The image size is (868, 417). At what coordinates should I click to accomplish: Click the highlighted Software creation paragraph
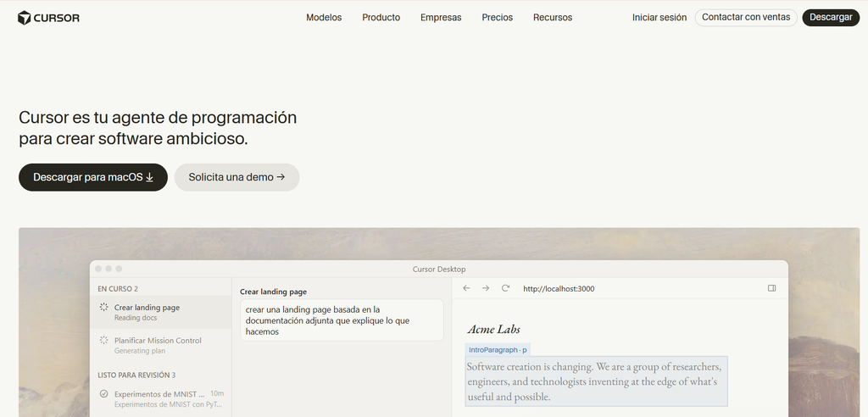pos(596,381)
